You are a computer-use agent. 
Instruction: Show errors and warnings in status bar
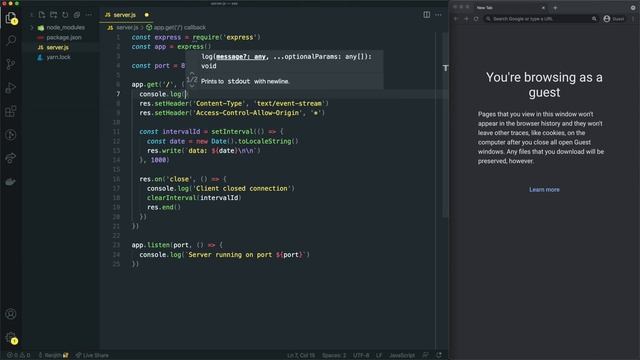pos(18,355)
